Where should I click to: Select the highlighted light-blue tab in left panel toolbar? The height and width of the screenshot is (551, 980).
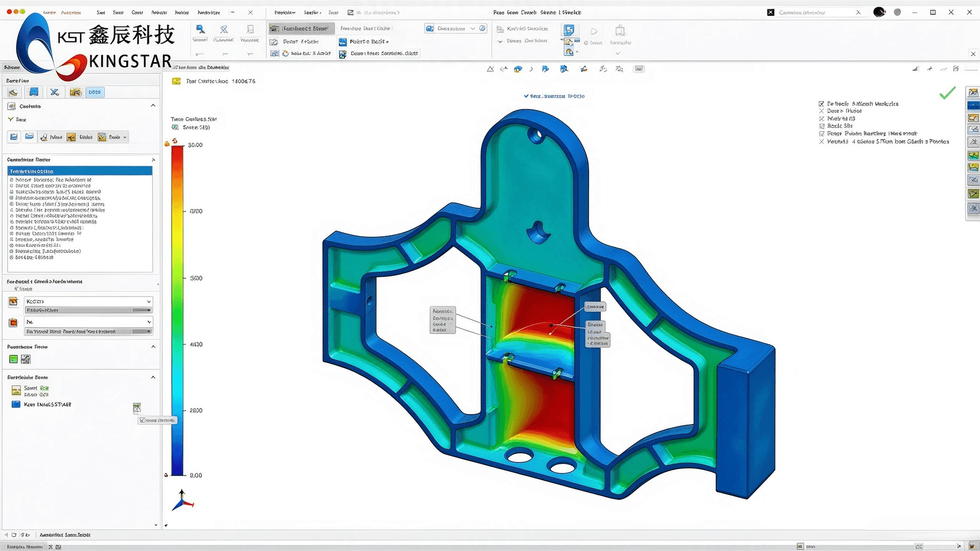tap(95, 92)
